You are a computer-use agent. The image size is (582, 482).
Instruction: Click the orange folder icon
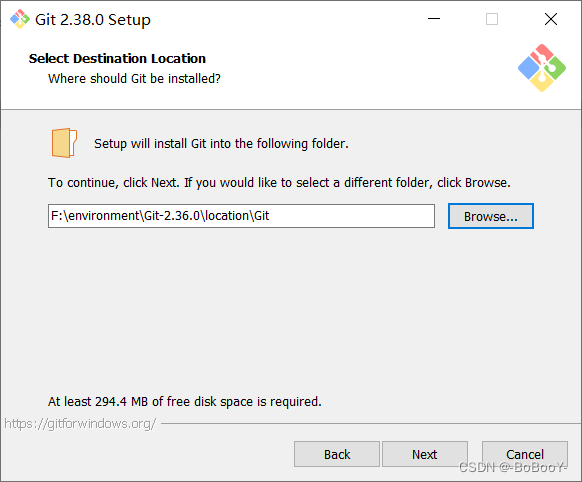pyautogui.click(x=64, y=143)
